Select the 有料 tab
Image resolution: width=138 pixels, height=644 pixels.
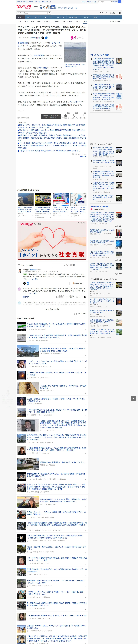click(x=95, y=17)
